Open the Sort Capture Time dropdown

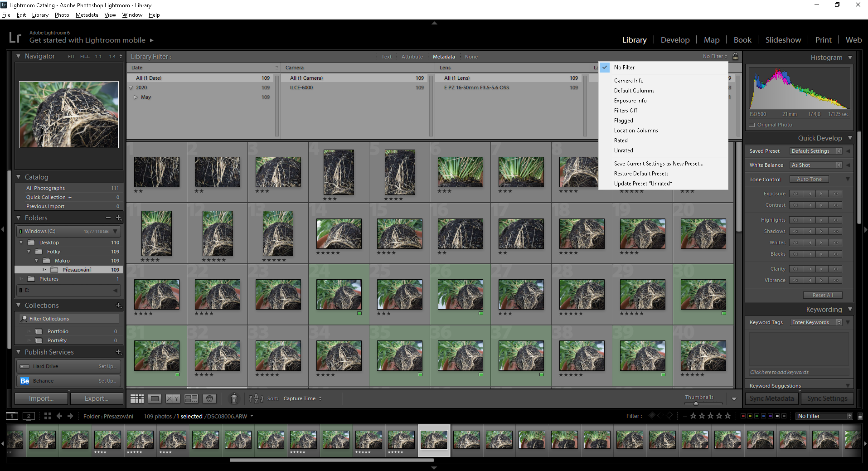[302, 398]
